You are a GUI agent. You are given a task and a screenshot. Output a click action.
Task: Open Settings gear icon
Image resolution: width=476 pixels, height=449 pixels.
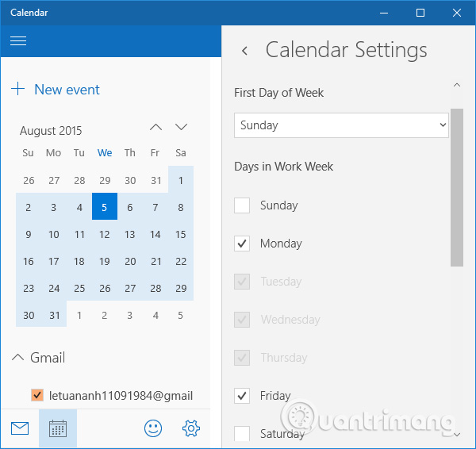click(x=191, y=428)
